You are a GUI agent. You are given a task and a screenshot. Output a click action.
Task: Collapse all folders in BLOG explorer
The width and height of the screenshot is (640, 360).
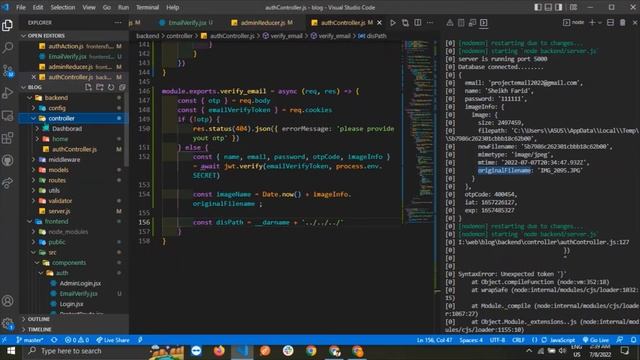[122, 87]
